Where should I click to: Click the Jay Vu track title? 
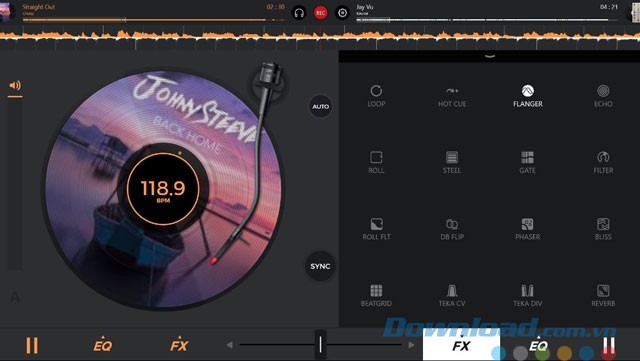[x=364, y=7]
